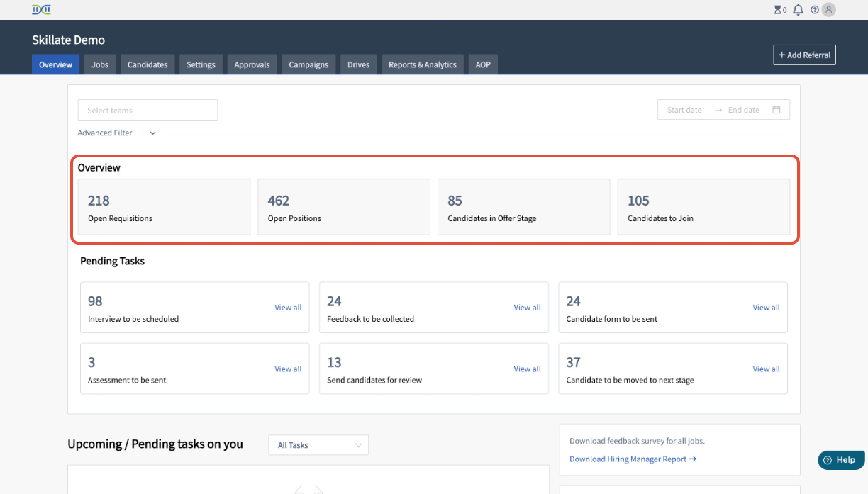Open the Candidates in Offer Stage card

[524, 206]
